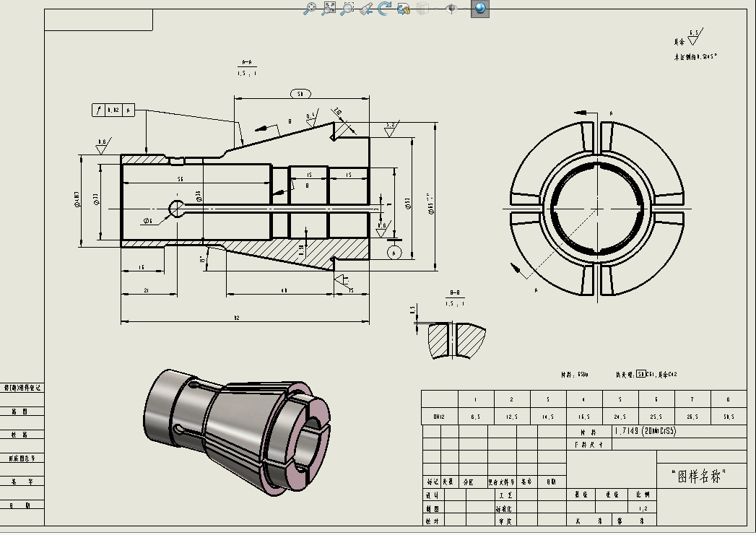Select the 56 bore depth dimension
The image size is (756, 535).
(180, 179)
